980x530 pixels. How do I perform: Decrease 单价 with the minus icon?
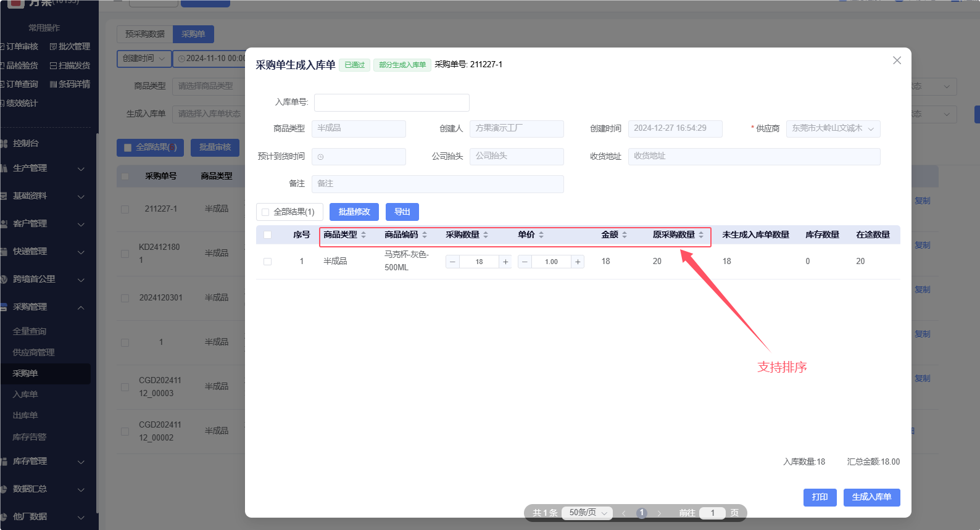(525, 262)
